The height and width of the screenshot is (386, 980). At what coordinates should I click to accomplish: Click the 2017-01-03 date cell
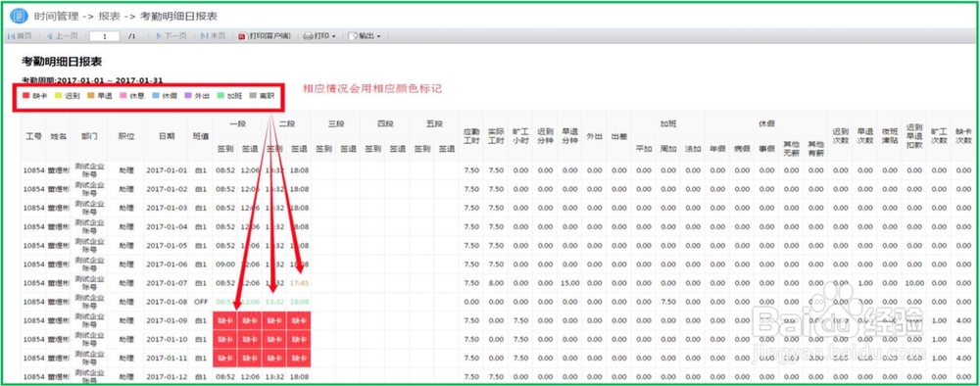167,208
